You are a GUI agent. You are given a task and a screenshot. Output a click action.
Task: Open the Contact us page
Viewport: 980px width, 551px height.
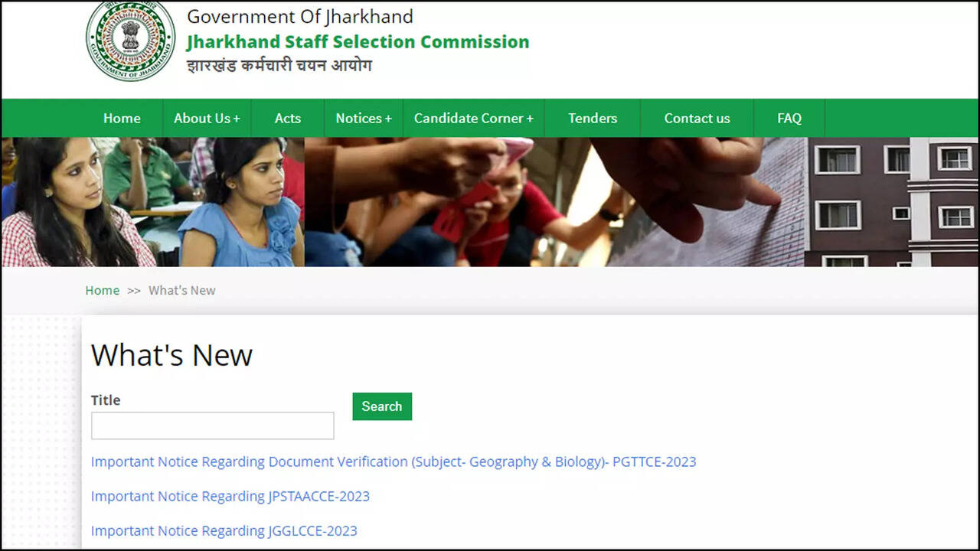coord(697,118)
